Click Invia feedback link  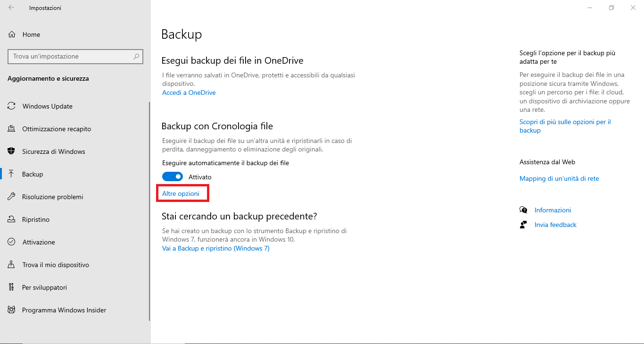point(555,225)
